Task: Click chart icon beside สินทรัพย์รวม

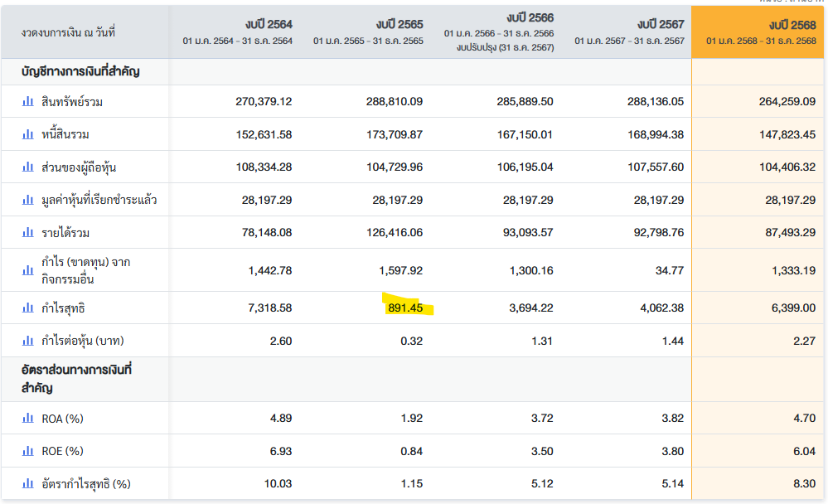Action: coord(28,102)
